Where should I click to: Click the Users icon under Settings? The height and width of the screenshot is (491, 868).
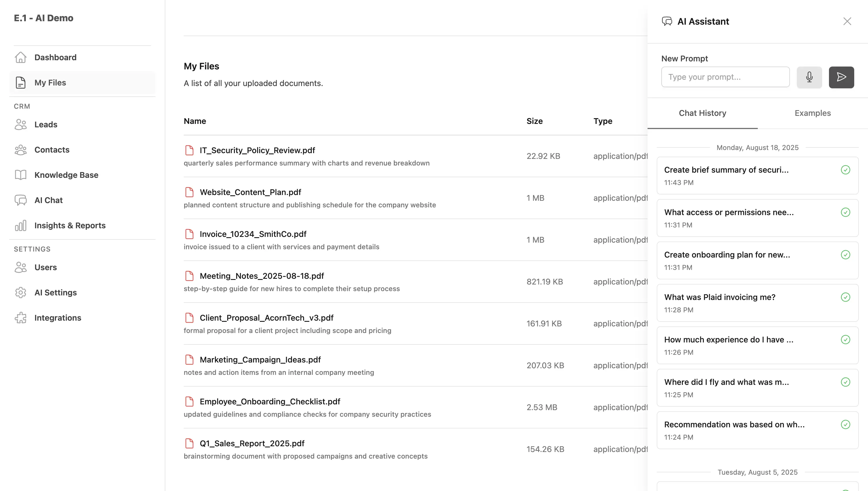[21, 267]
